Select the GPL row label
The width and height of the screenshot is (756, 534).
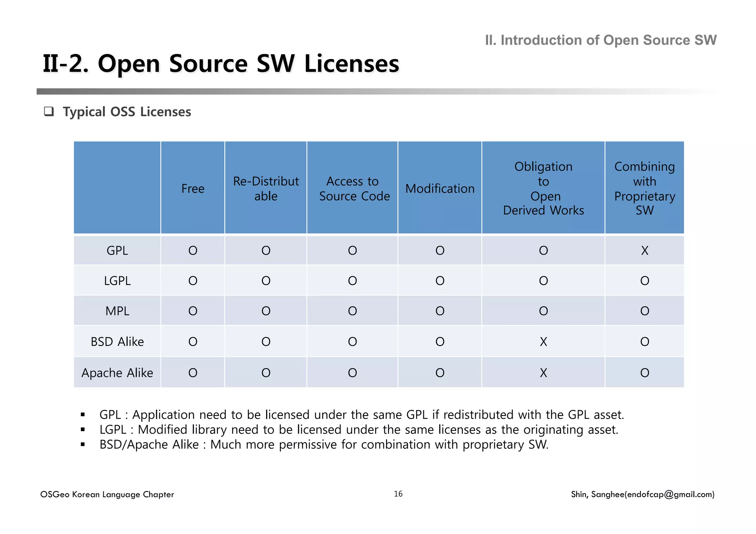pyautogui.click(x=117, y=251)
